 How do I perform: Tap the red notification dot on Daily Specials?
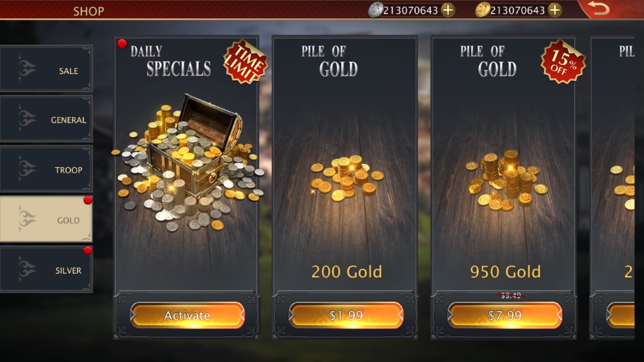121,44
